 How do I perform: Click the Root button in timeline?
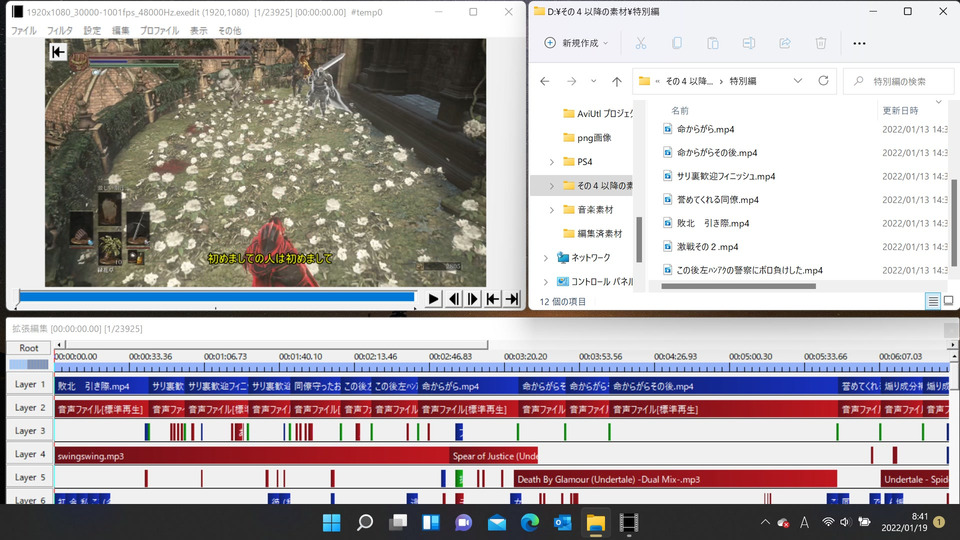click(x=29, y=348)
